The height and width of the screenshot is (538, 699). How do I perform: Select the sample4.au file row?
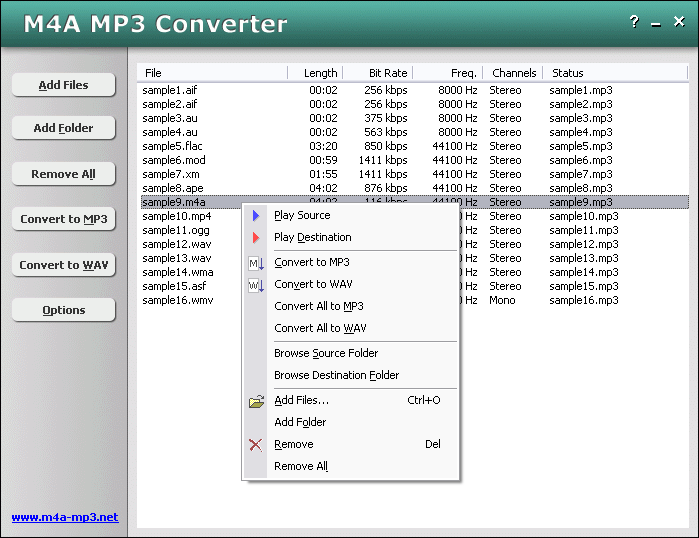coord(415,132)
